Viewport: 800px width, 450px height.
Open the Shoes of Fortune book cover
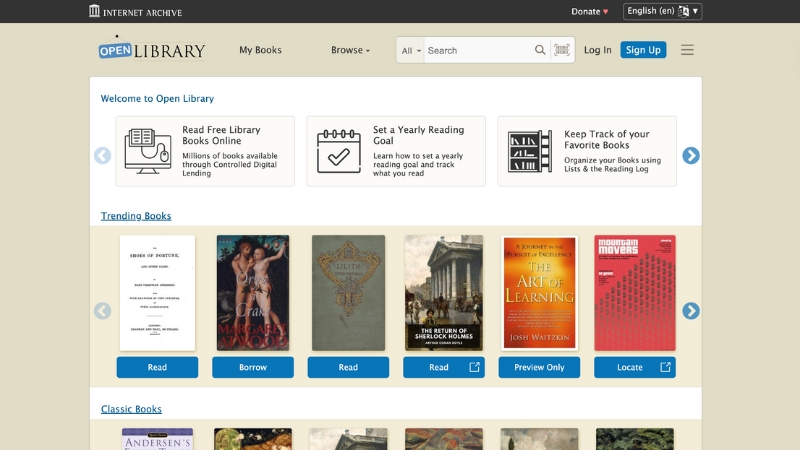click(x=157, y=293)
